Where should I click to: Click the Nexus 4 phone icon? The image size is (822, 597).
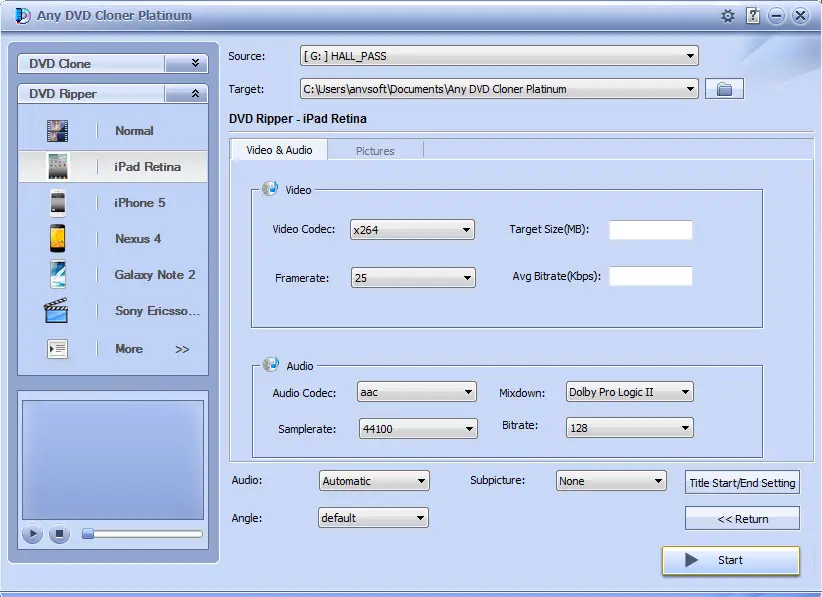tap(58, 238)
